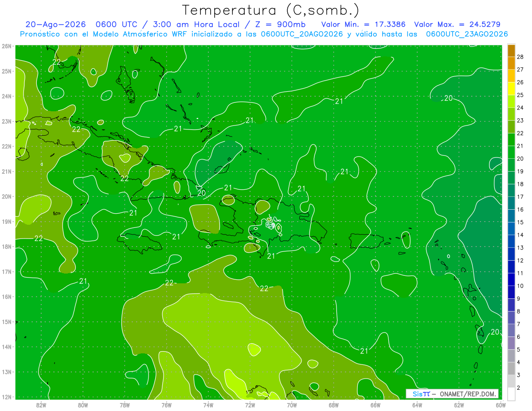Click the legend value 23

(x=520, y=121)
